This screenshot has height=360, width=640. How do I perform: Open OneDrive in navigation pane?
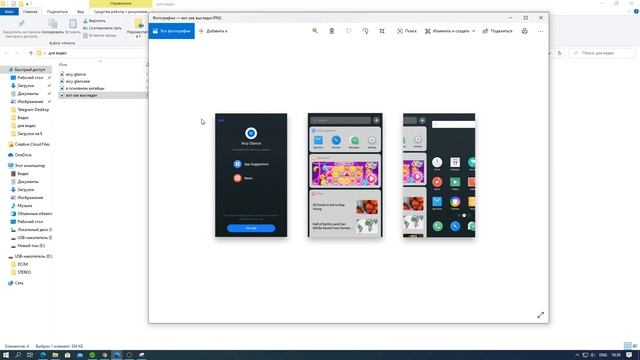click(23, 155)
